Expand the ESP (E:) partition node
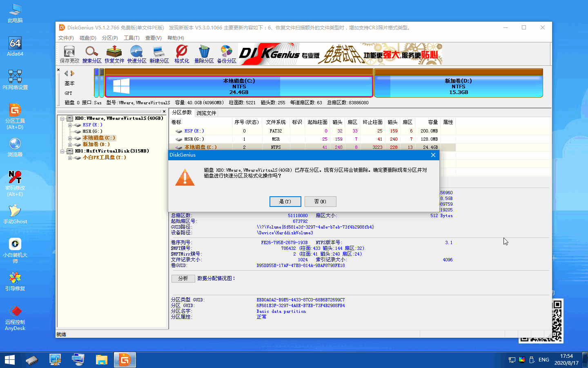588x368 pixels. click(69, 125)
